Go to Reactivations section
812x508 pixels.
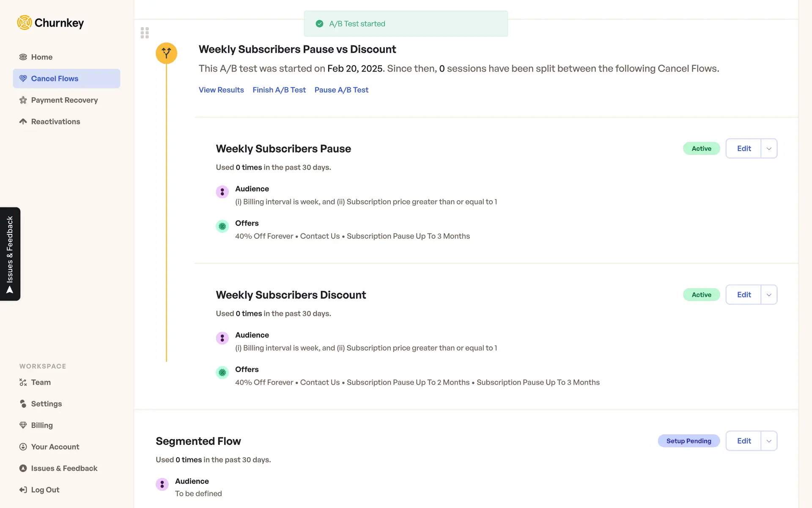click(55, 121)
